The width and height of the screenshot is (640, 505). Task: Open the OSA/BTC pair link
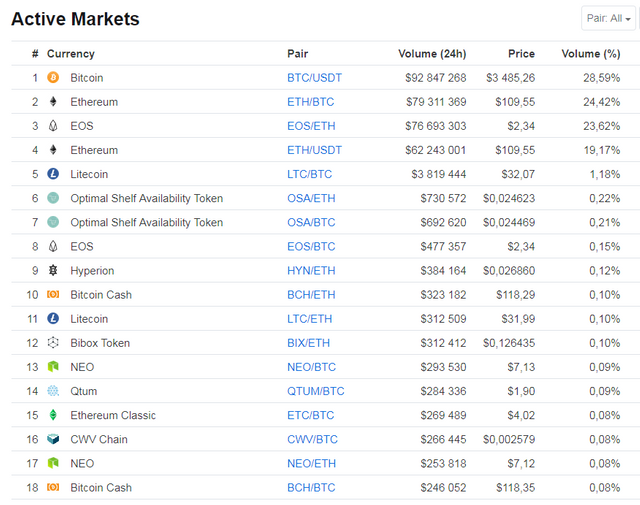(x=311, y=222)
